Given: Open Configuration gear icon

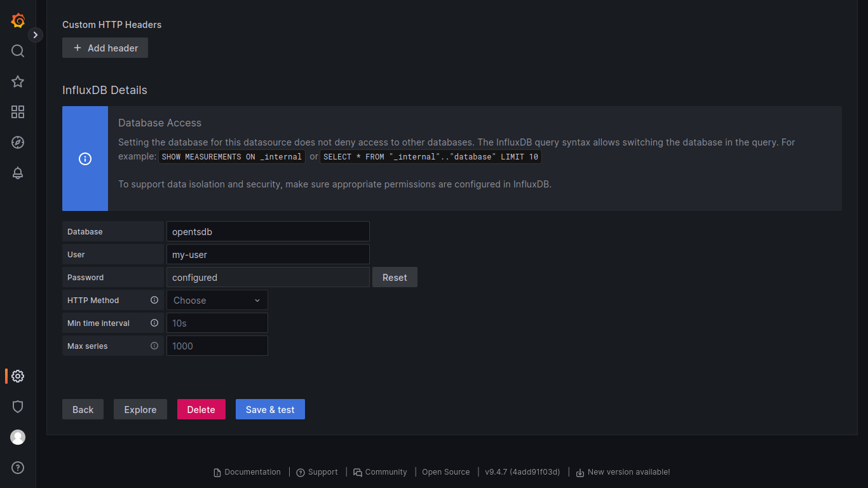Looking at the screenshot, I should click(18, 376).
